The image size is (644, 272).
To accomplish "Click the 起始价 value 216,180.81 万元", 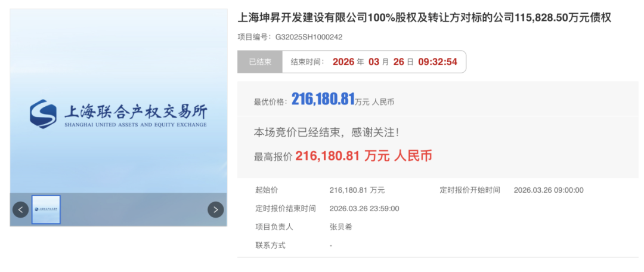I will [357, 190].
